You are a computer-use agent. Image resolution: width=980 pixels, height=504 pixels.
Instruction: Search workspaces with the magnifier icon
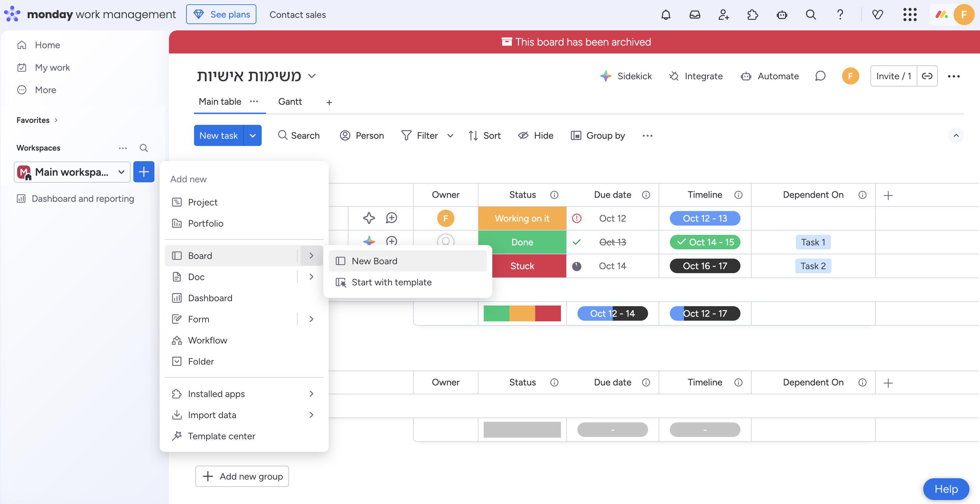[x=144, y=148]
